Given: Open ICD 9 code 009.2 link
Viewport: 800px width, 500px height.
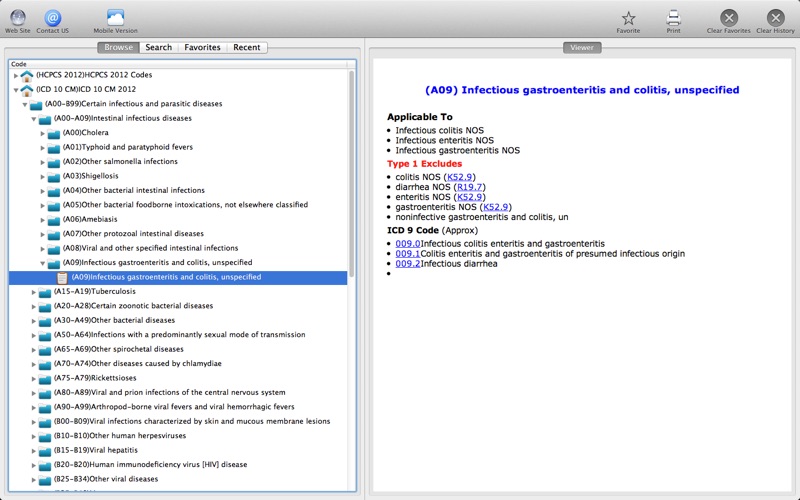Looking at the screenshot, I should pyautogui.click(x=408, y=264).
